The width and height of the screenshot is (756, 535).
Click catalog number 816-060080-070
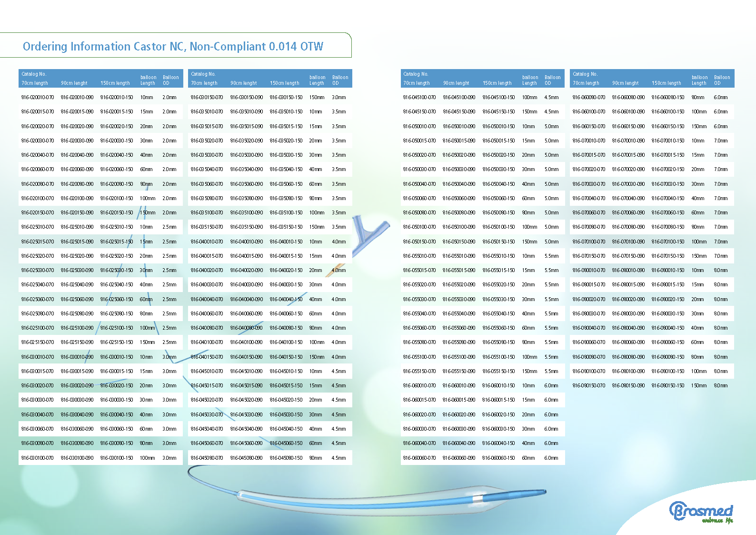coord(589,97)
